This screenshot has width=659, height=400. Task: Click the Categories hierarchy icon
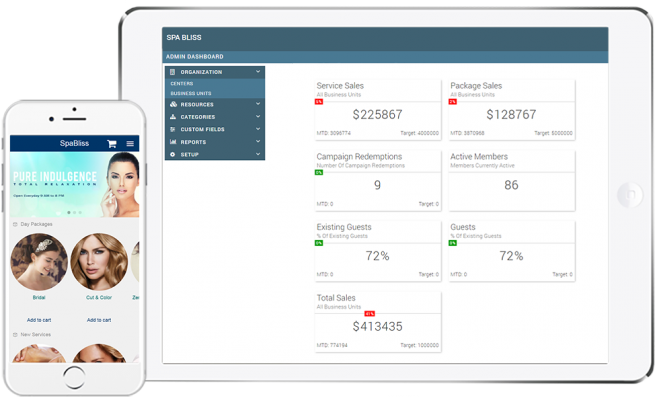pos(173,117)
